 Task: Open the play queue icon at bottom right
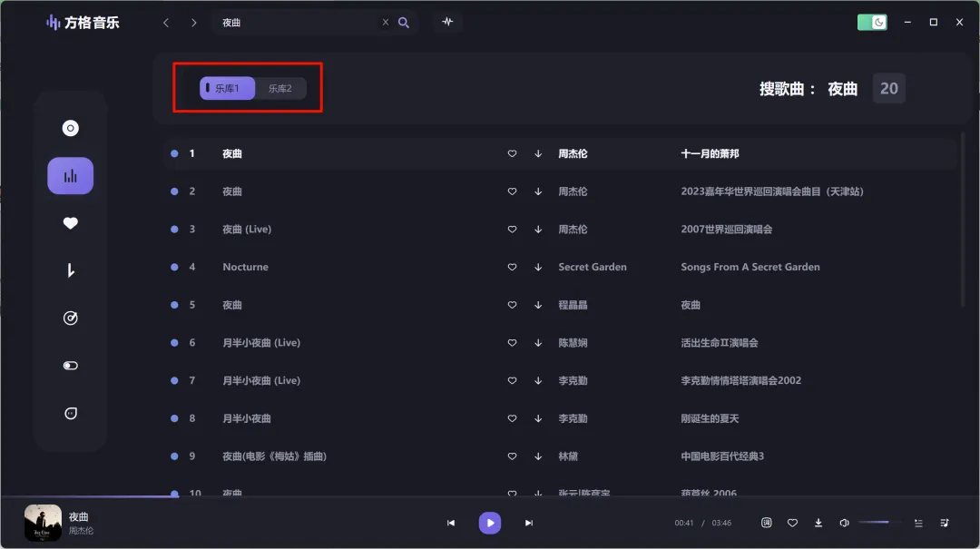944,523
